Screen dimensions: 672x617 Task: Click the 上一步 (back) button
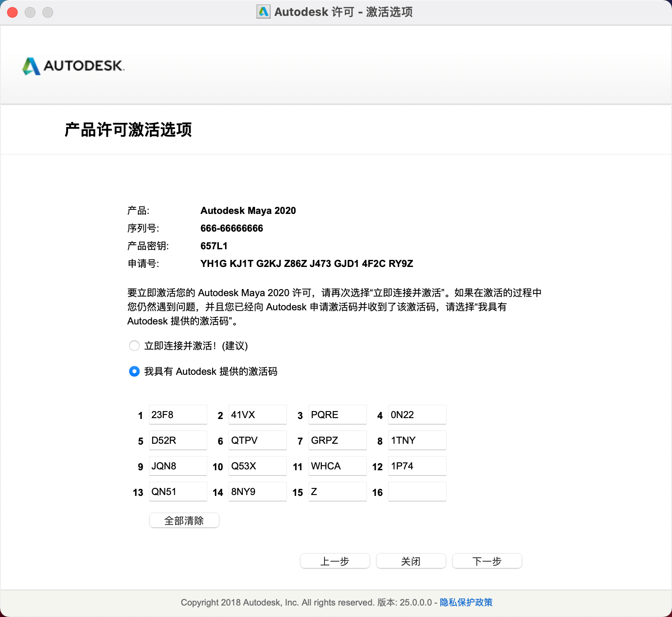(x=335, y=561)
